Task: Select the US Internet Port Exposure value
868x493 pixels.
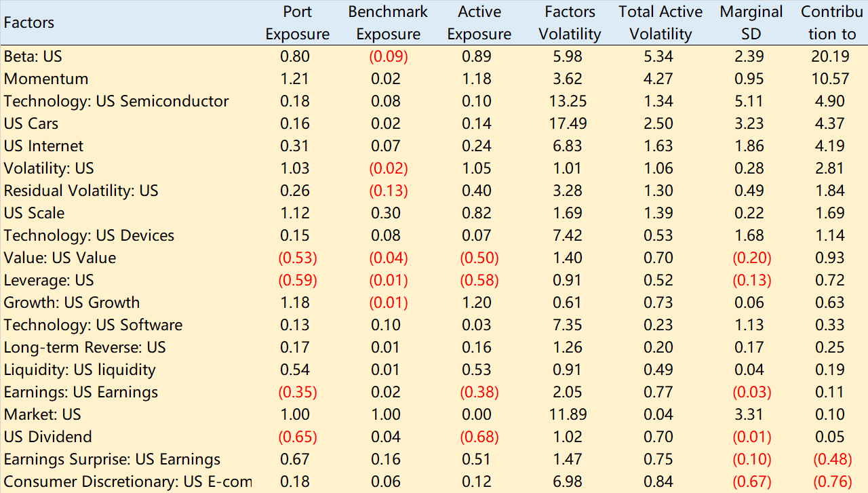Action: click(295, 146)
